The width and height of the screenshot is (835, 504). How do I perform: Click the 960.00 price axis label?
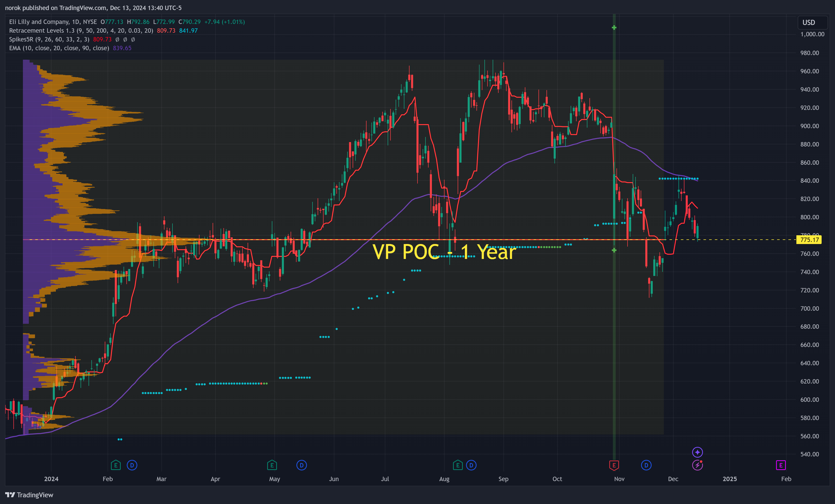(810, 71)
